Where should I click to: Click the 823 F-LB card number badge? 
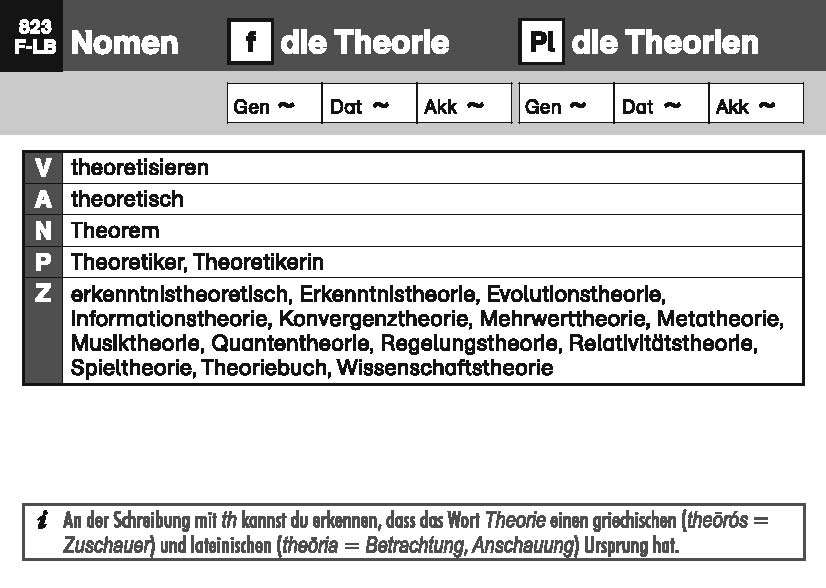32,36
